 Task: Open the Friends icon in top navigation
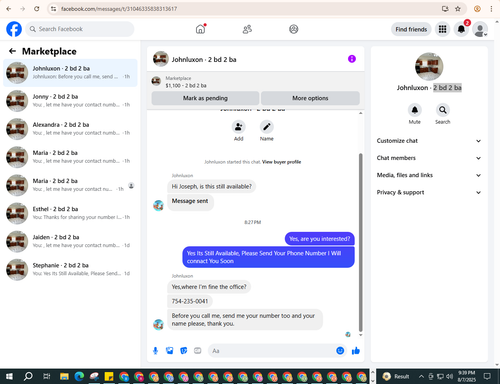[x=247, y=29]
